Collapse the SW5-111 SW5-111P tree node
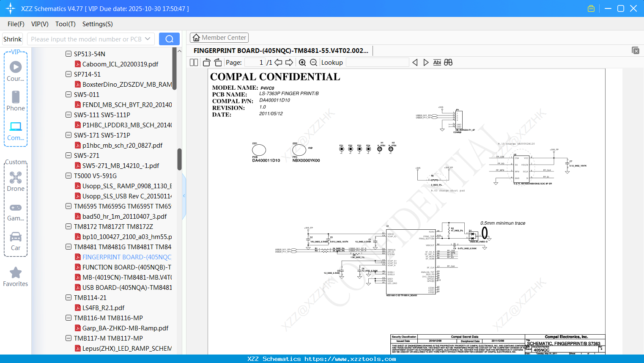644x363 pixels. tap(69, 115)
